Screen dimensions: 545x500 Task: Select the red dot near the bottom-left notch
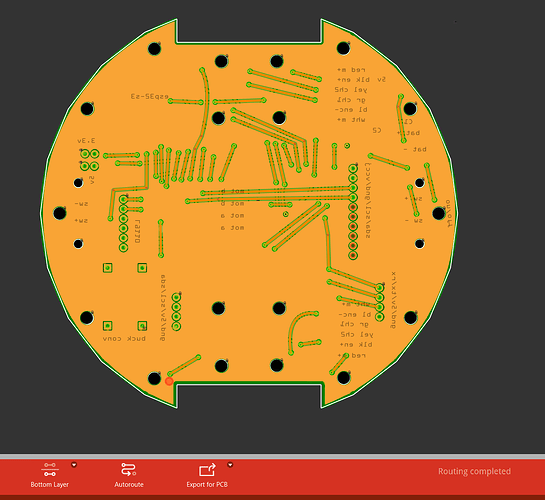click(x=169, y=381)
